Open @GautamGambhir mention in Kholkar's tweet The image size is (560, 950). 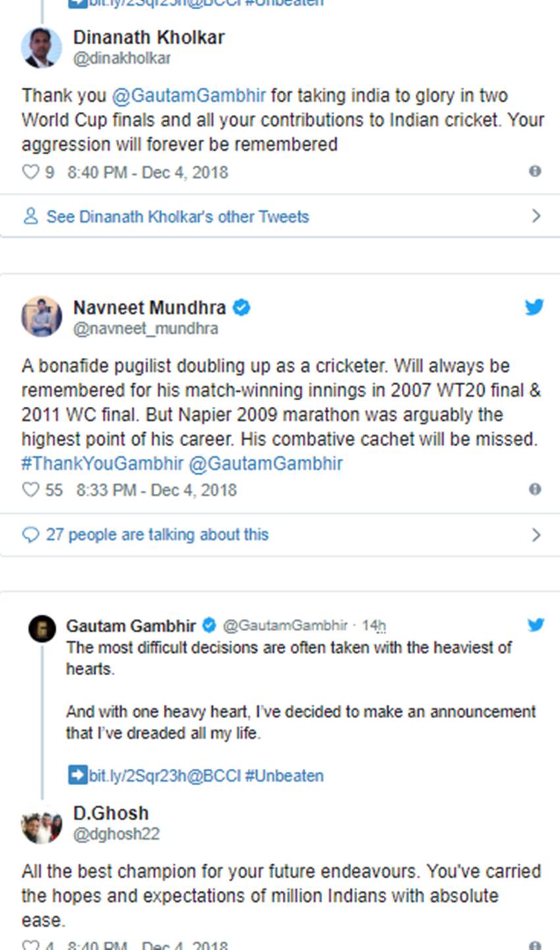point(189,96)
